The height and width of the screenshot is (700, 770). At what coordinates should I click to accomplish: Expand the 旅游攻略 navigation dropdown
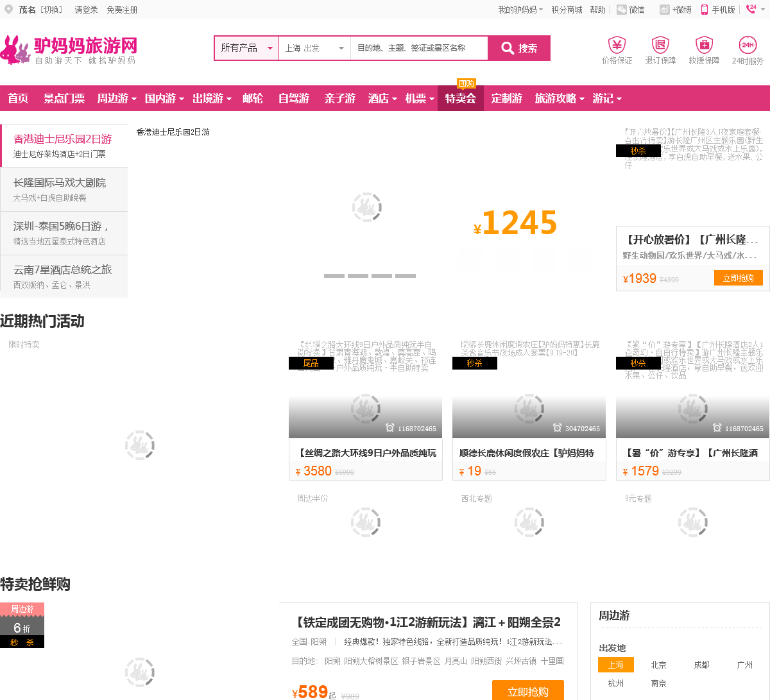(560, 98)
